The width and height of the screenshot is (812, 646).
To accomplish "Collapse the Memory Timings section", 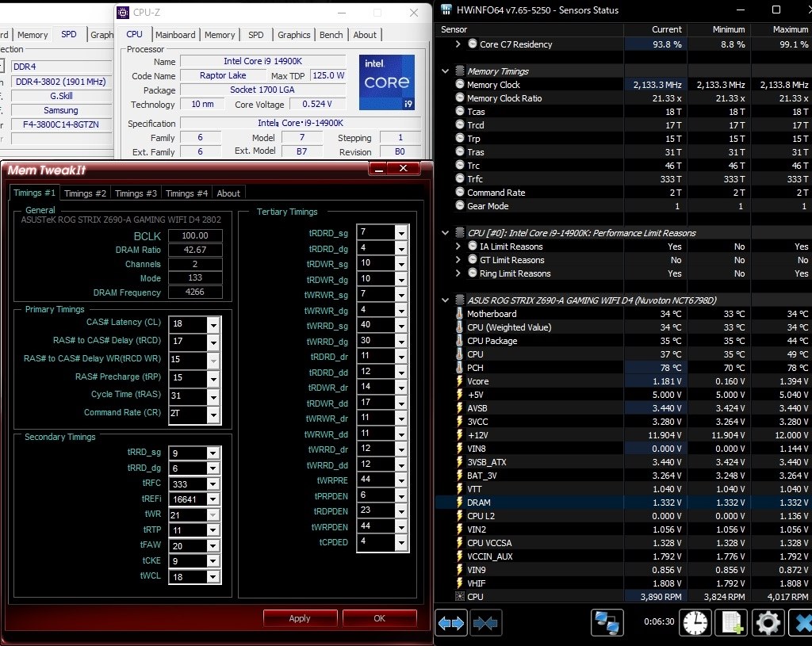I will tap(446, 71).
